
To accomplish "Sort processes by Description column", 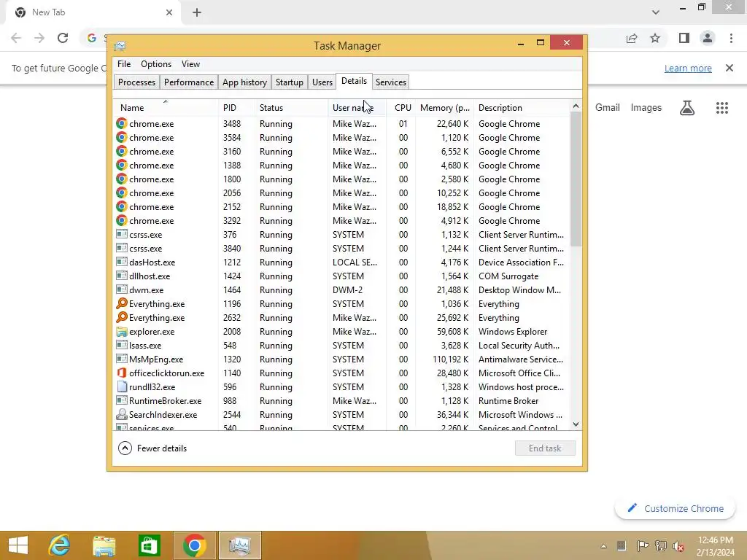I will (x=522, y=108).
